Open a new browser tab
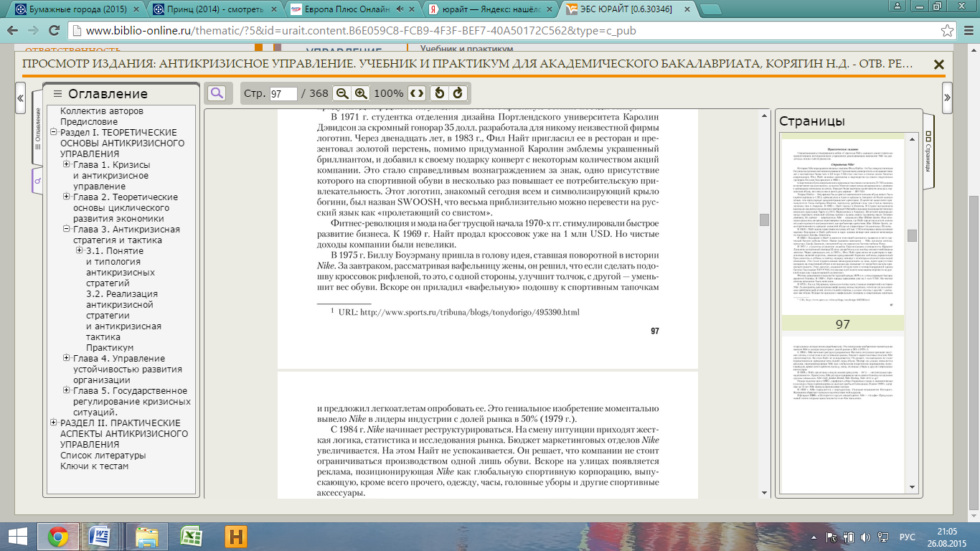This screenshot has width=980, height=551. pyautogui.click(x=710, y=10)
